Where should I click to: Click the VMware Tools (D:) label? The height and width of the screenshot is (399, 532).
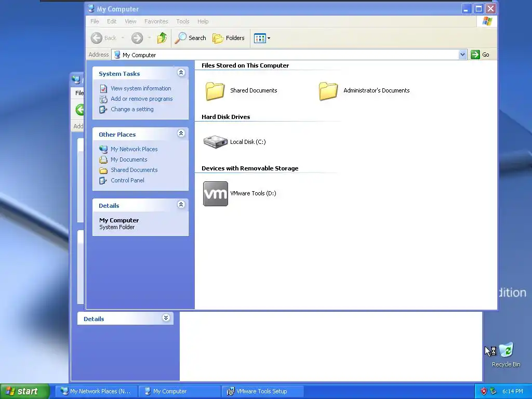point(253,193)
